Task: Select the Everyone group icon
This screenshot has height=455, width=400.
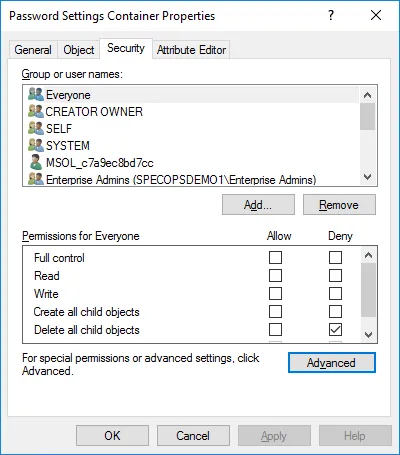Action: [36, 94]
